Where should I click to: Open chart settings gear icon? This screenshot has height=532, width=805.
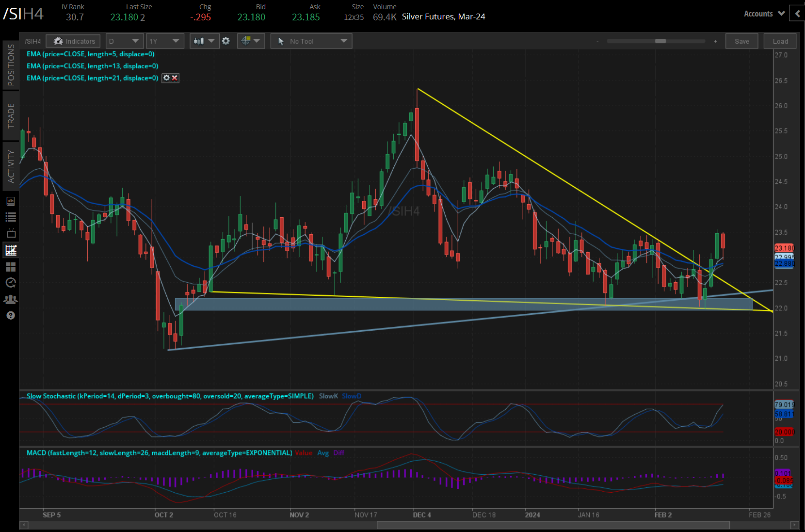coord(226,41)
